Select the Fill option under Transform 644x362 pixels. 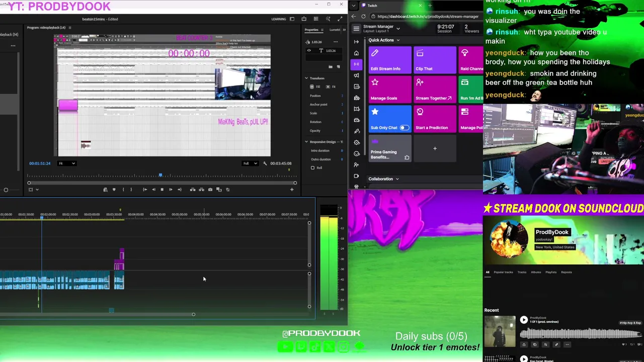click(x=315, y=87)
